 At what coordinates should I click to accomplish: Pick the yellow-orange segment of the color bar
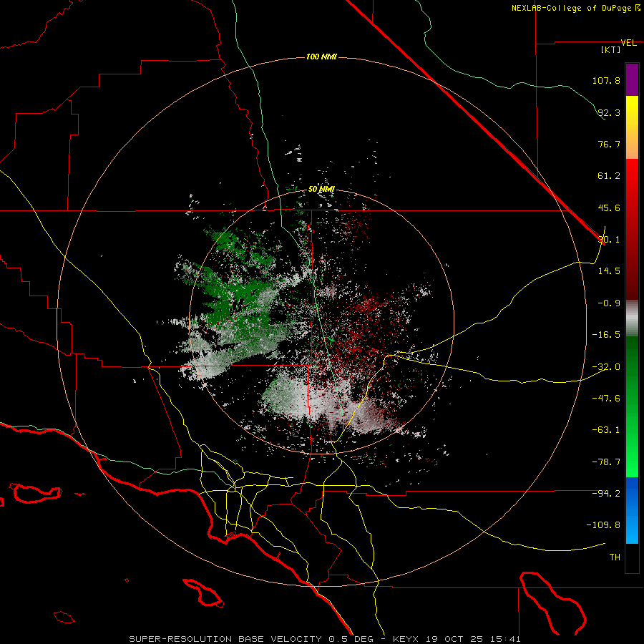coord(632,127)
